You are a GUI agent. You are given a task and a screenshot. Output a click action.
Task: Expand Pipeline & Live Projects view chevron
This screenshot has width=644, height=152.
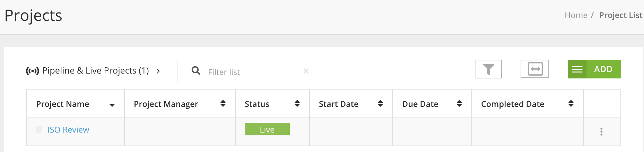coord(158,71)
